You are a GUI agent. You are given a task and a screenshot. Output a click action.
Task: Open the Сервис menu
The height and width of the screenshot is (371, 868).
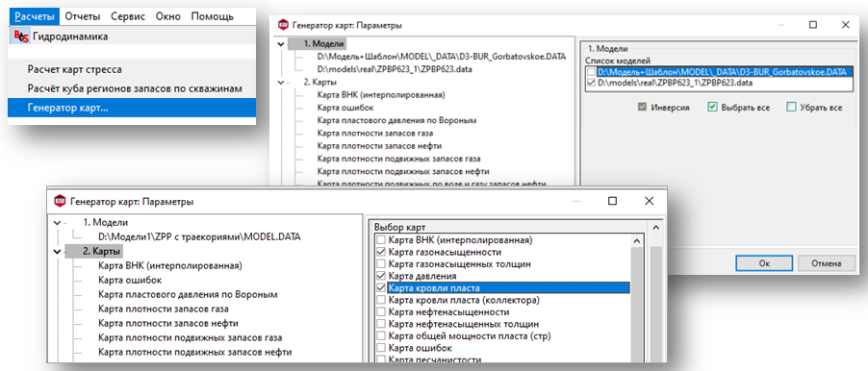(x=128, y=16)
